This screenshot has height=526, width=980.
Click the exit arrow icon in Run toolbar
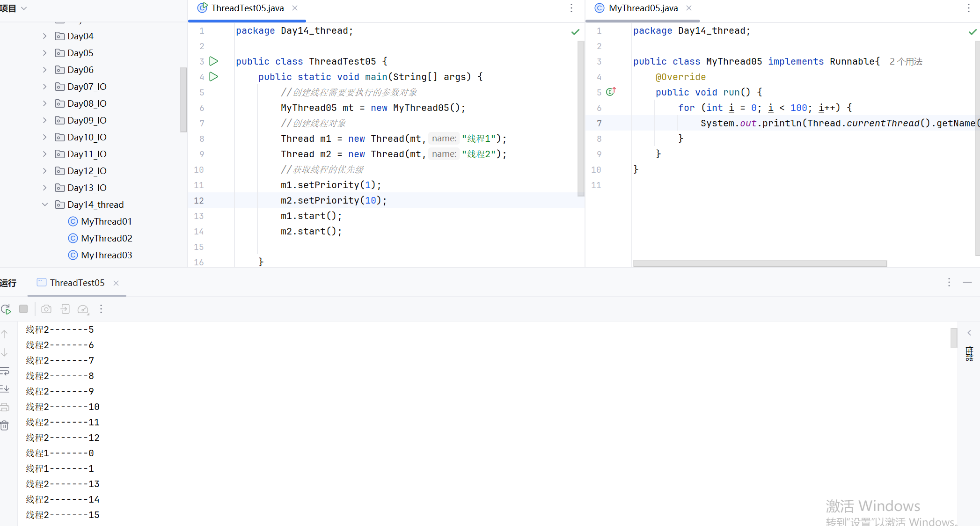click(65, 309)
